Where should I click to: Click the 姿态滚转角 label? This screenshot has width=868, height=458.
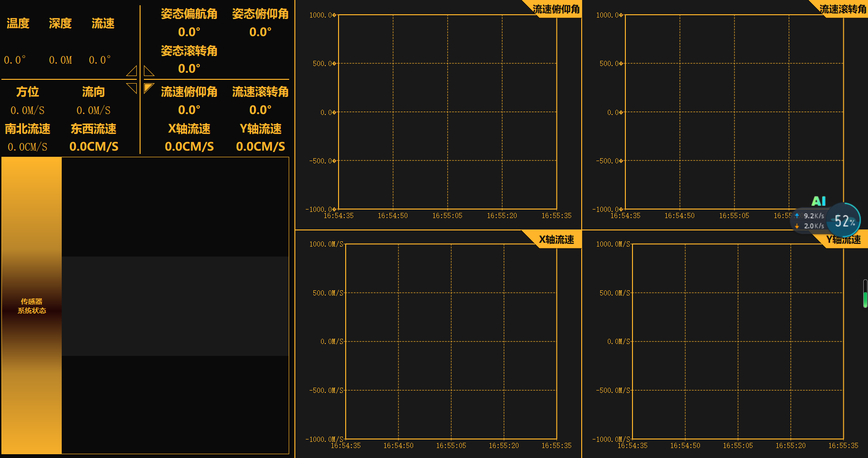click(x=189, y=51)
